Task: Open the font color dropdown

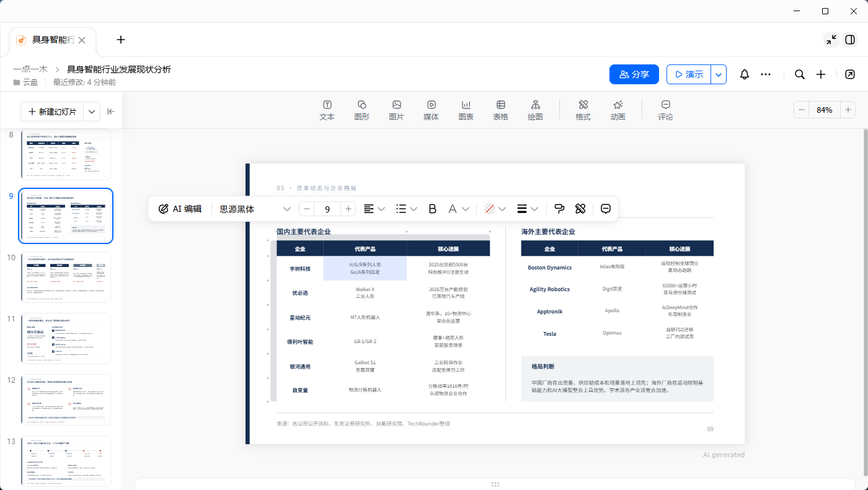Action: 459,209
